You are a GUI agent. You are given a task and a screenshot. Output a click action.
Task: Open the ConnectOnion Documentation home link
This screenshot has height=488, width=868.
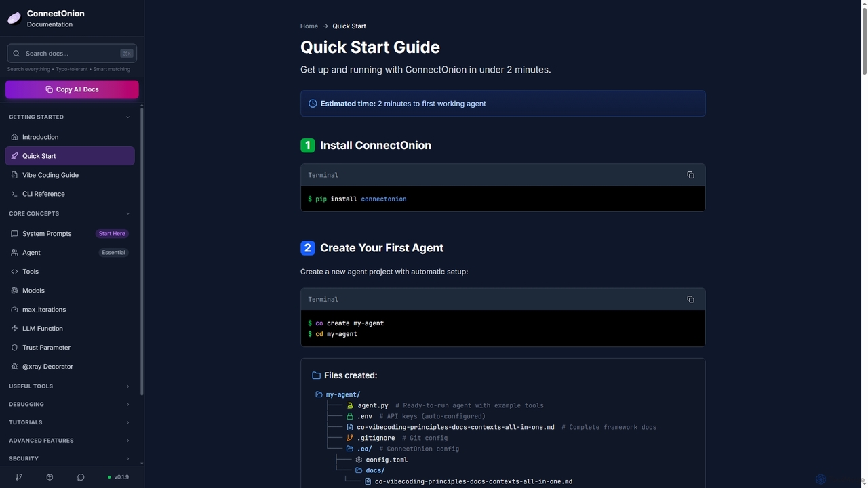[x=46, y=18]
